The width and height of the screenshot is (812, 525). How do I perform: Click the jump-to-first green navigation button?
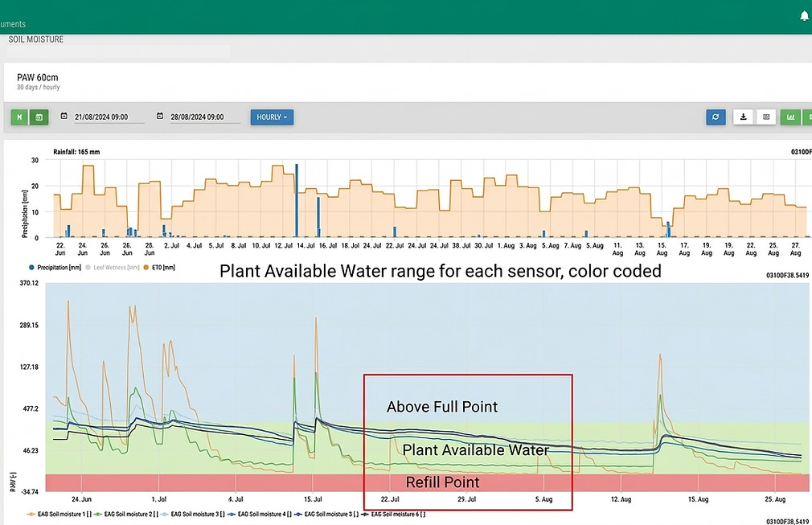19,117
